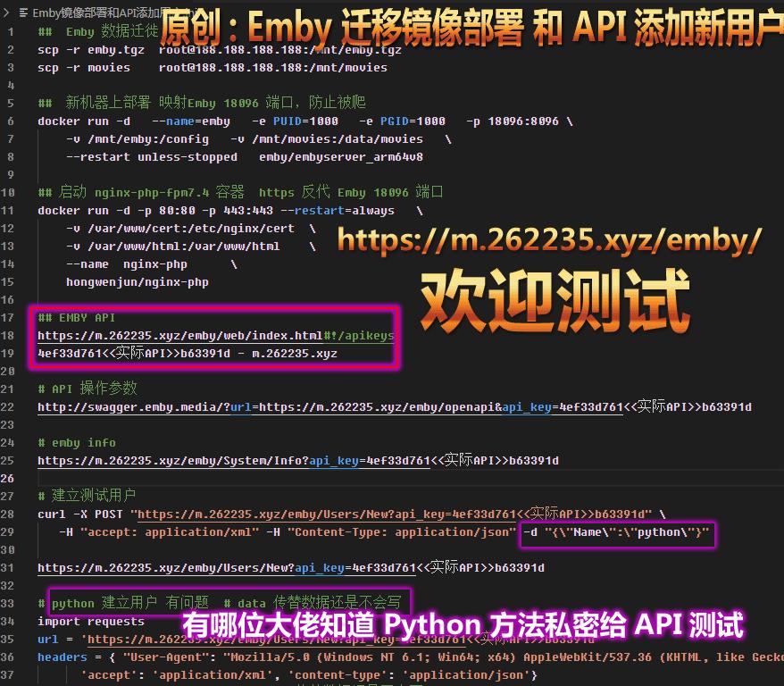Click the '# API 操作参数' comment
784x686 pixels.
pos(88,389)
